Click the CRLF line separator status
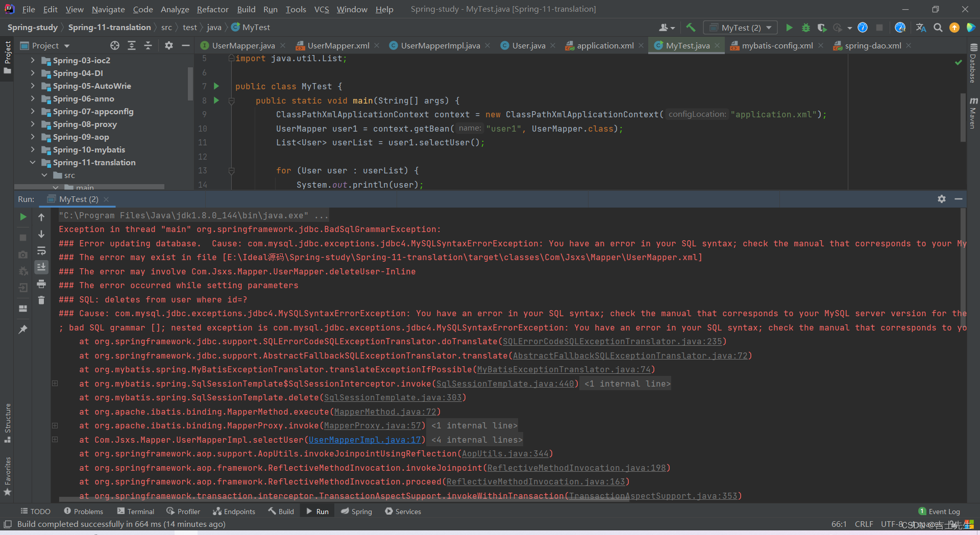This screenshot has width=980, height=535. pos(864,524)
